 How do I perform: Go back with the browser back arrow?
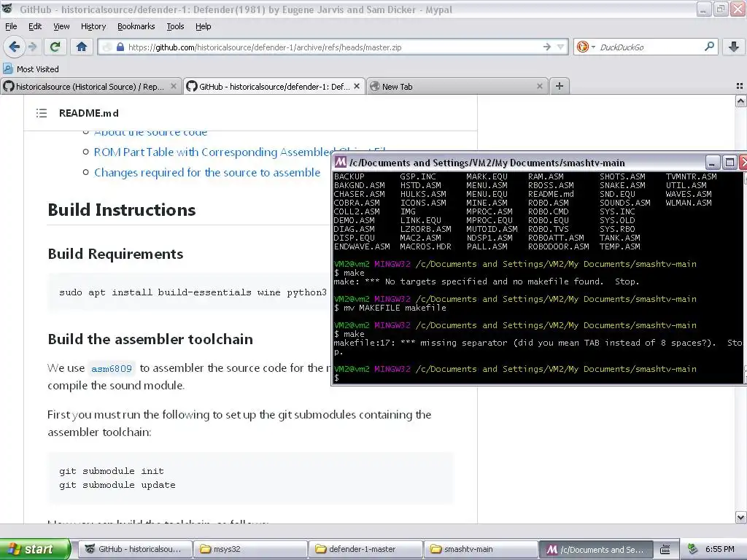click(x=15, y=47)
